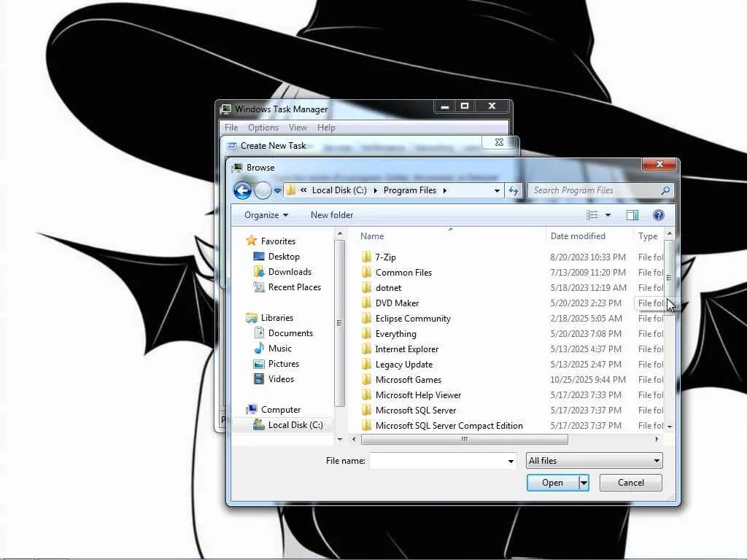Image resolution: width=747 pixels, height=560 pixels.
Task: Select the Microsoft SQL Server folder icon
Action: pos(366,410)
